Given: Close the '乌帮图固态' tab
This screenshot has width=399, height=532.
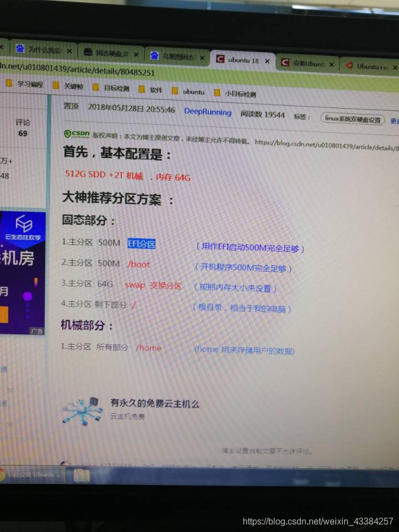Looking at the screenshot, I should [202, 58].
